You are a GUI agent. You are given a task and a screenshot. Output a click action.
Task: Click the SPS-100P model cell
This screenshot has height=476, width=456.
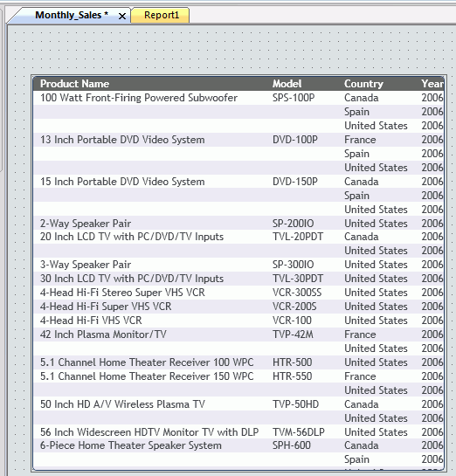point(294,98)
